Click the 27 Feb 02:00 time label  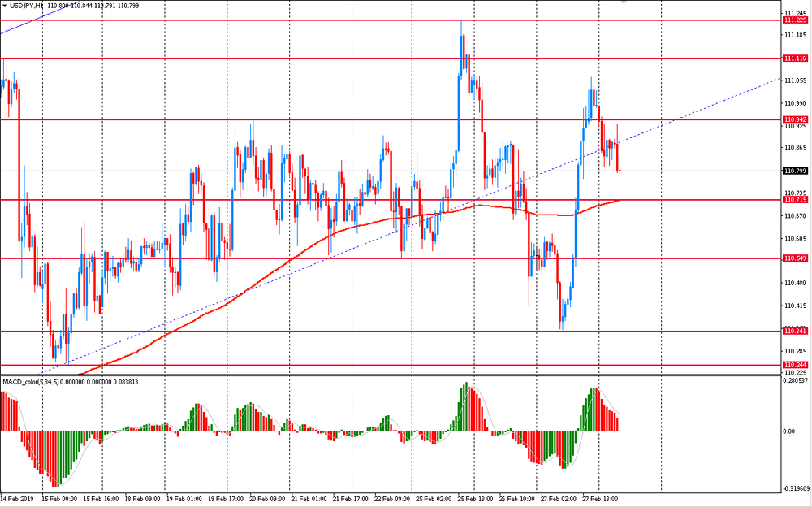click(559, 499)
